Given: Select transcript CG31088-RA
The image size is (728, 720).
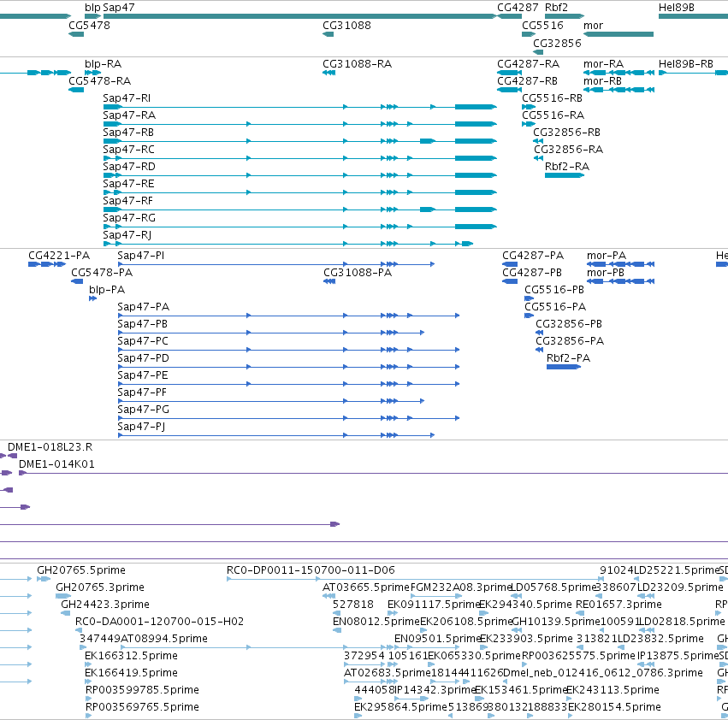Looking at the screenshot, I should (x=329, y=73).
